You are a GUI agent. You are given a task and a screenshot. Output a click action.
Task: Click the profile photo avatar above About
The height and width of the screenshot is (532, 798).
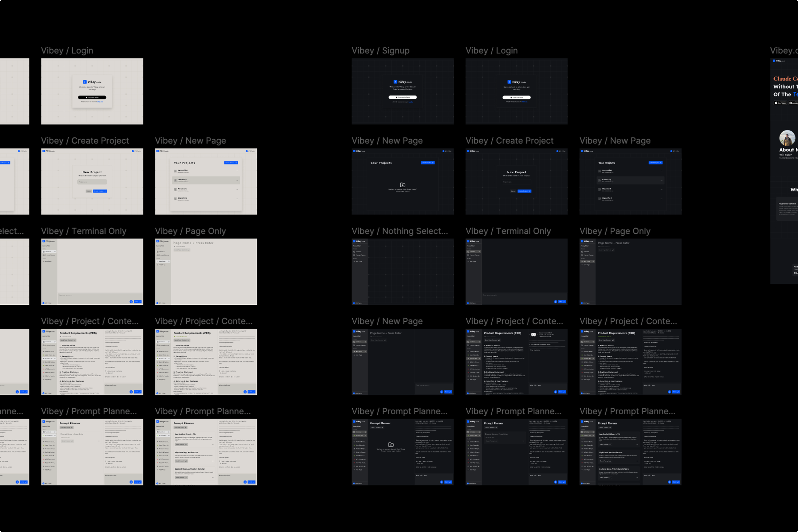pos(787,138)
